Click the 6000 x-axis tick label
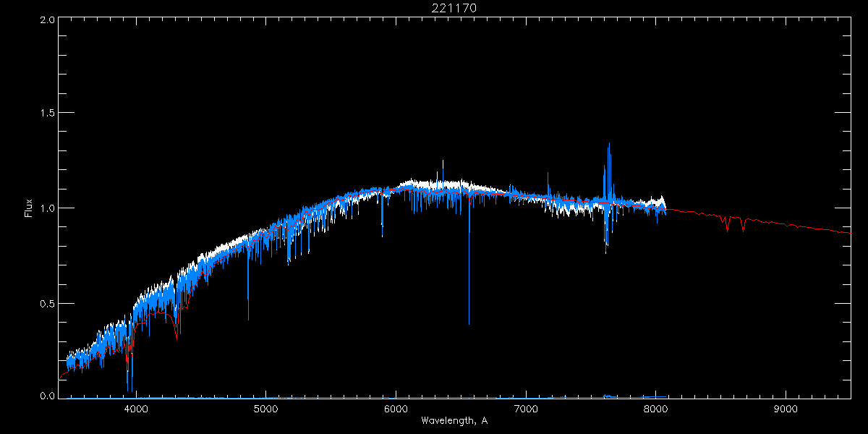Viewport: 868px width, 434px height. coord(396,409)
